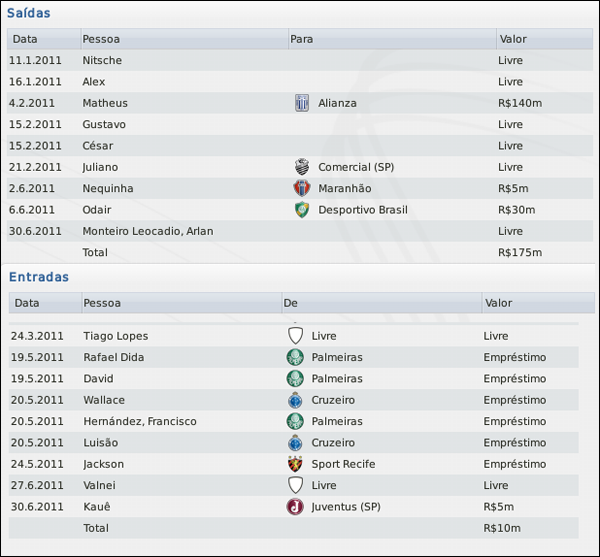The image size is (600, 557).
Task: Open Luisão's player profile
Action: [x=101, y=442]
